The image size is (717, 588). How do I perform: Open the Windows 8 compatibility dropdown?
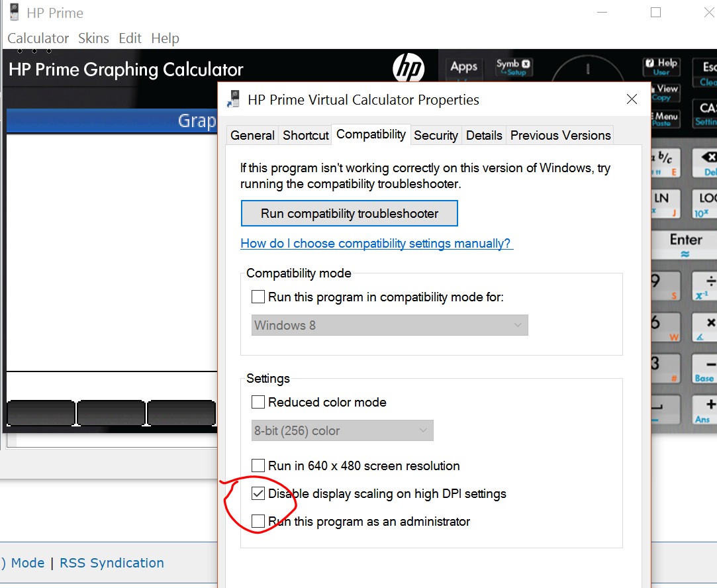[x=389, y=325]
